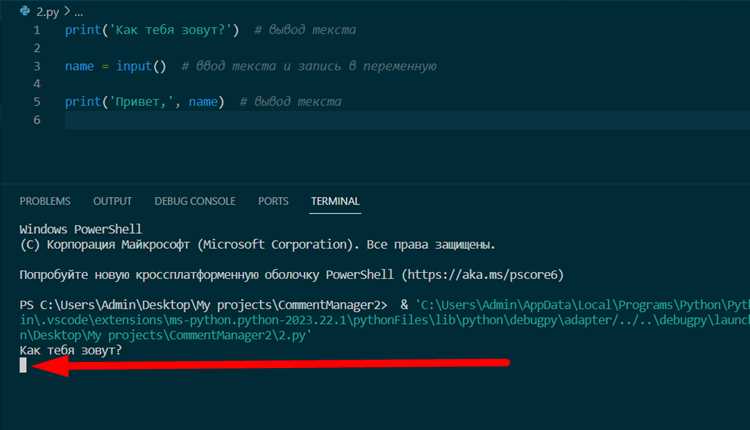Screen dimensions: 750x430
Task: Click the 'Как тебя зовут?' terminal output line
Action: (71, 351)
